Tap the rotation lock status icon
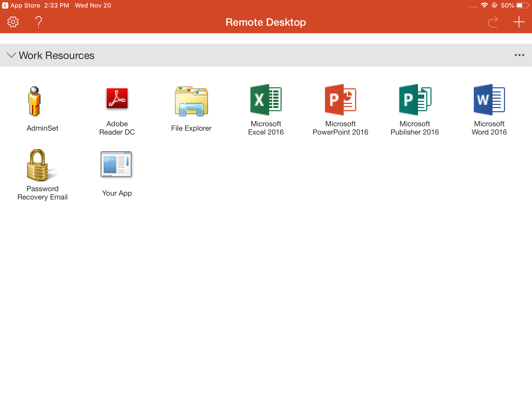The image size is (532, 399). [x=495, y=5]
